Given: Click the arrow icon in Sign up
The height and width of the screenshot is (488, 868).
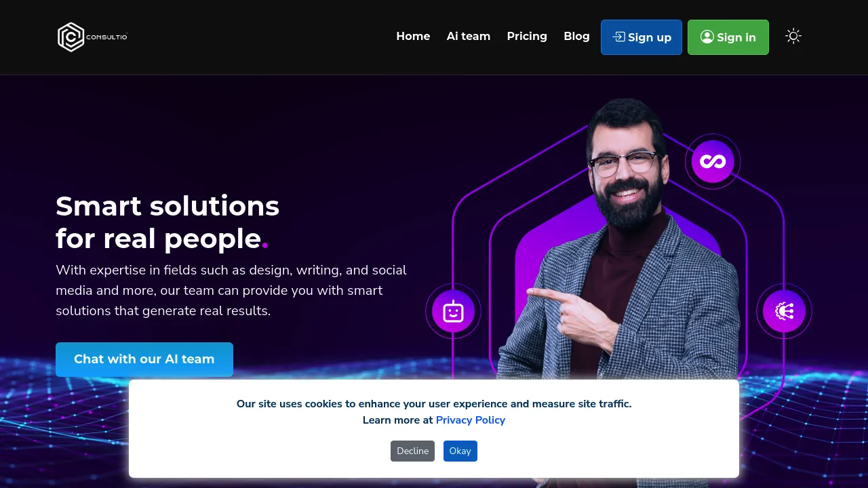Looking at the screenshot, I should [618, 37].
